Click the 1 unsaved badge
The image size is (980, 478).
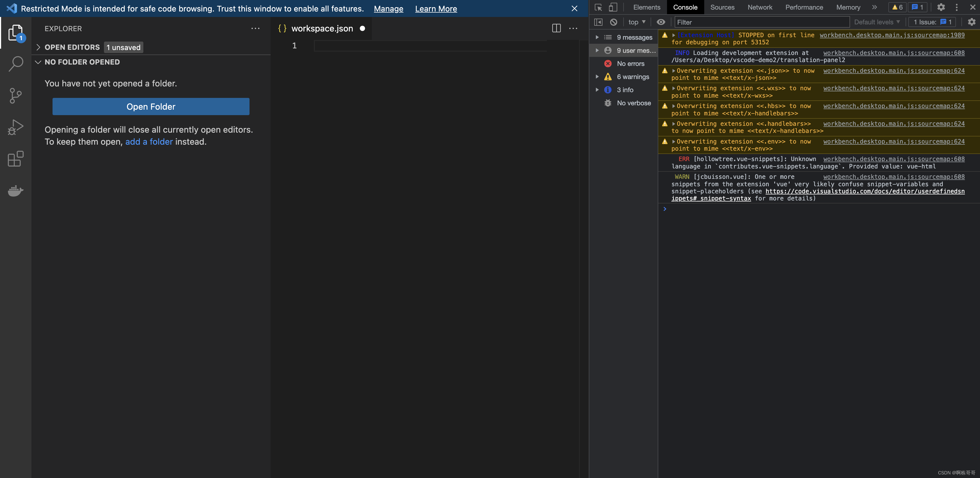[123, 47]
